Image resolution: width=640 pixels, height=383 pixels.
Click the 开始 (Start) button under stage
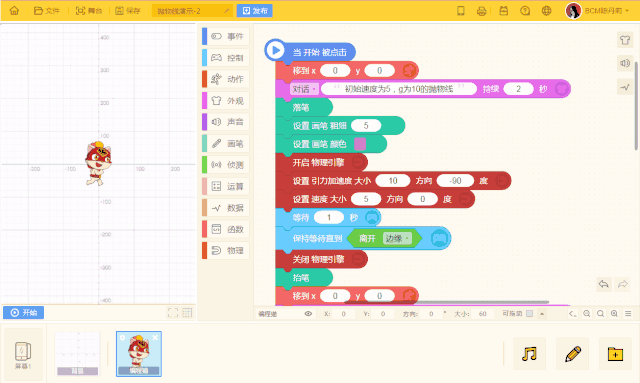click(x=24, y=313)
